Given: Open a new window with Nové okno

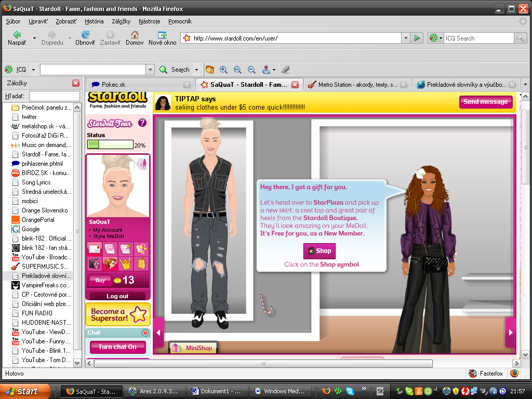Looking at the screenshot, I should click(x=162, y=38).
